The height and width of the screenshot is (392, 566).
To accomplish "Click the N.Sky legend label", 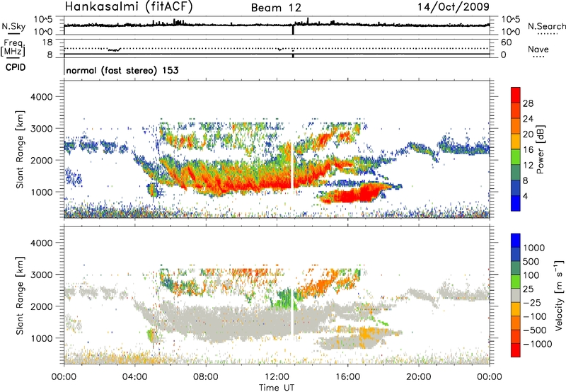I will tap(13, 26).
